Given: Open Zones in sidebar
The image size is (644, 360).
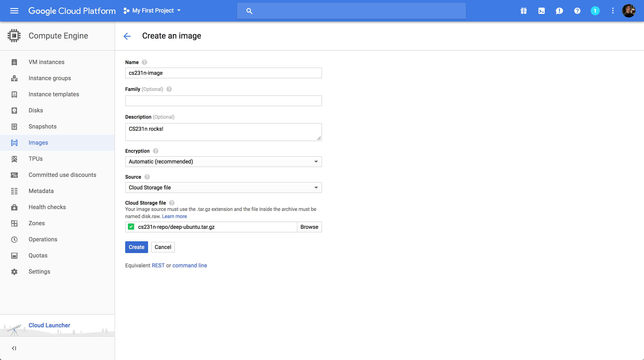Looking at the screenshot, I should click(x=57, y=223).
